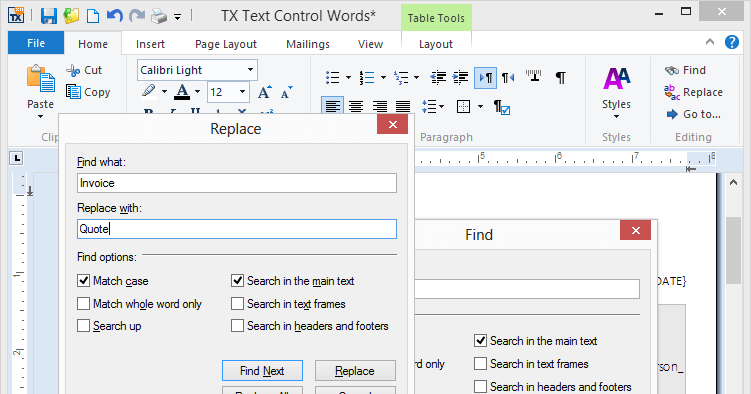Click the align right icon

379,106
